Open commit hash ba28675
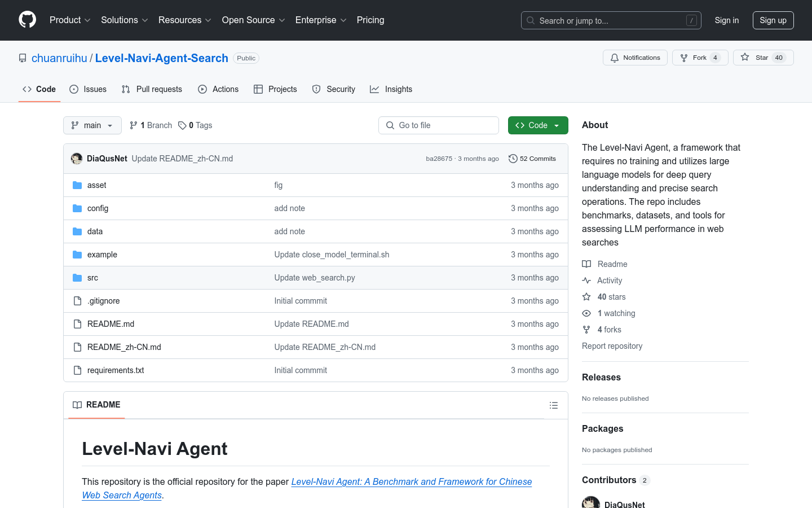Image resolution: width=812 pixels, height=508 pixels. pyautogui.click(x=439, y=159)
